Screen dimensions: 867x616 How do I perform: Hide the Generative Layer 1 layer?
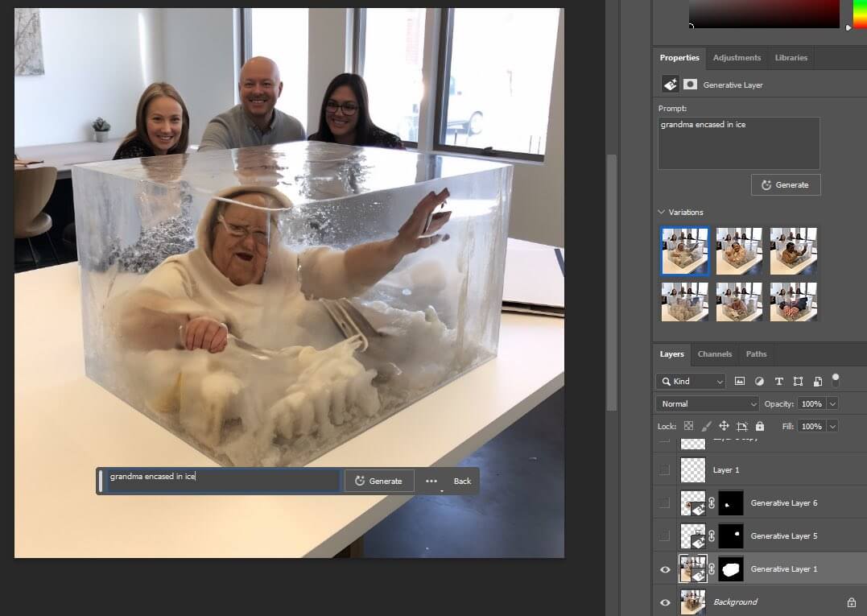coord(665,569)
